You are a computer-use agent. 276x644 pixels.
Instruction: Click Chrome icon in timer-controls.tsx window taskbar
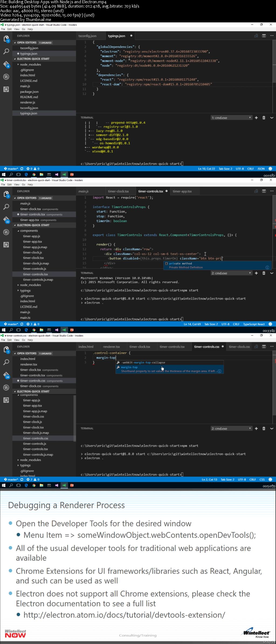tap(34, 330)
